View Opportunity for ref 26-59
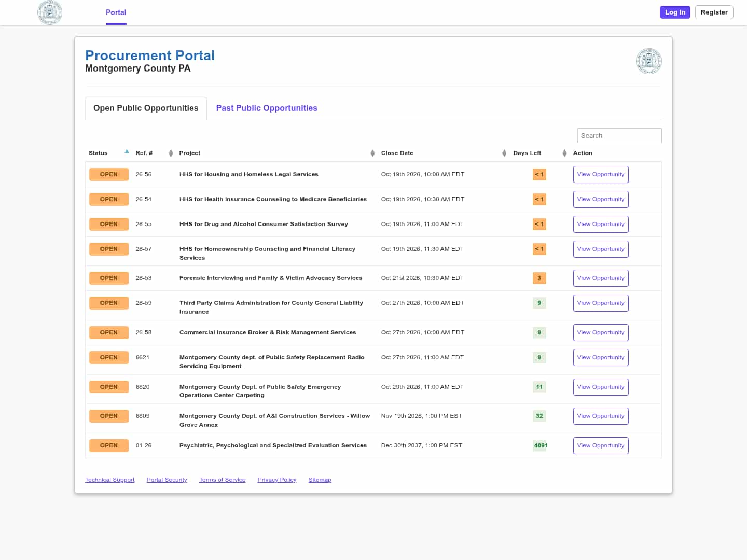 tap(601, 303)
